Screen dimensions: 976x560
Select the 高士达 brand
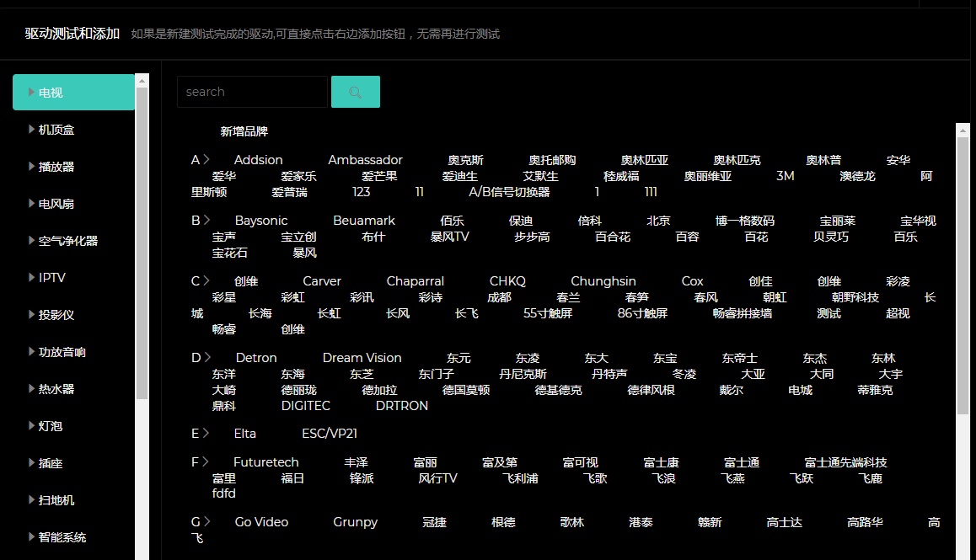pos(785,522)
